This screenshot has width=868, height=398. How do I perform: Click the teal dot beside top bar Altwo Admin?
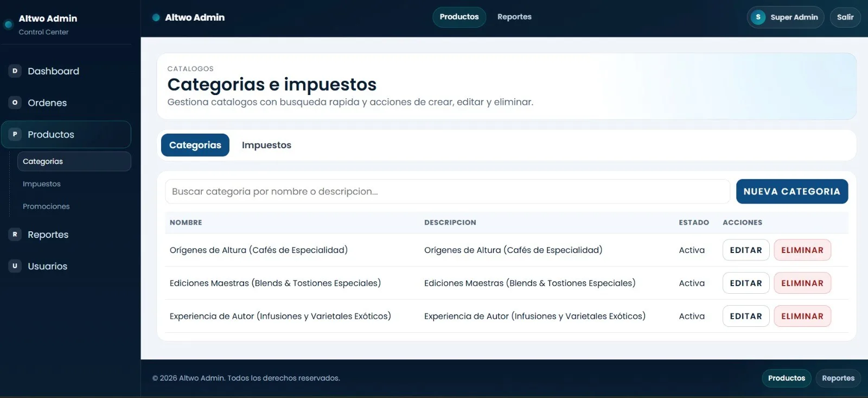156,17
